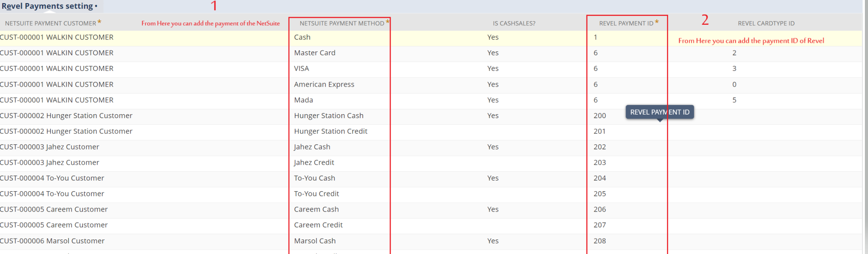Select the Hunger Station Cash cell
Screen dimensions: 868x254
(x=329, y=115)
